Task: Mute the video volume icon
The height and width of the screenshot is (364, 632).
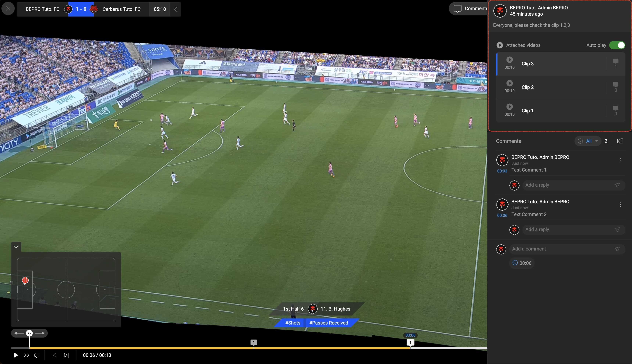Action: (x=37, y=355)
